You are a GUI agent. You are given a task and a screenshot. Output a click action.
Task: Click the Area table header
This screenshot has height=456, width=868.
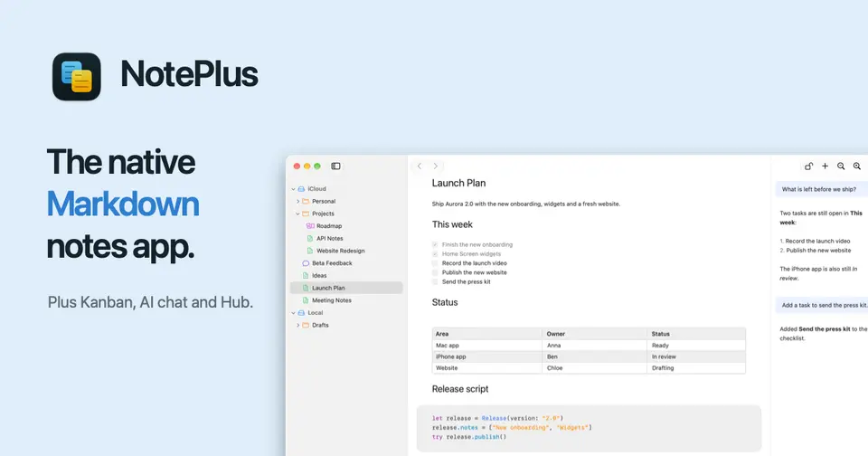[487, 334]
